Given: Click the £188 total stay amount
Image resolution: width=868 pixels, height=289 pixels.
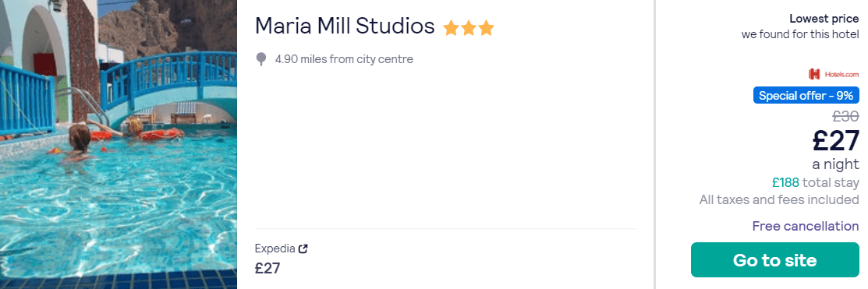Looking at the screenshot, I should (x=785, y=182).
